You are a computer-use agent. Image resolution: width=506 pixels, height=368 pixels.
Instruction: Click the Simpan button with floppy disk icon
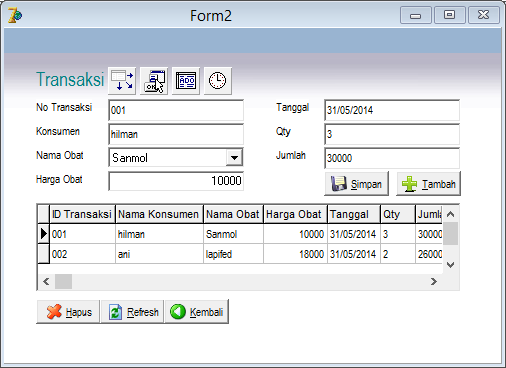[x=357, y=184]
